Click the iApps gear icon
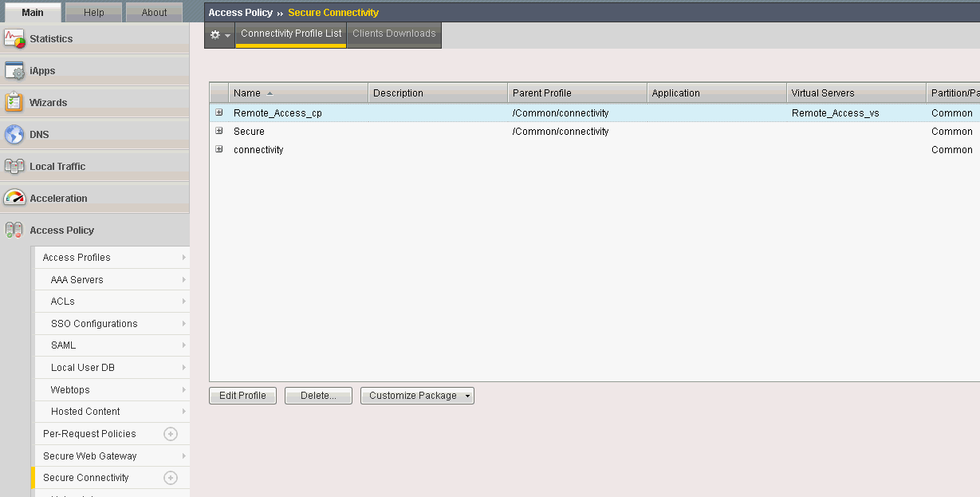The image size is (980, 497). pos(14,70)
